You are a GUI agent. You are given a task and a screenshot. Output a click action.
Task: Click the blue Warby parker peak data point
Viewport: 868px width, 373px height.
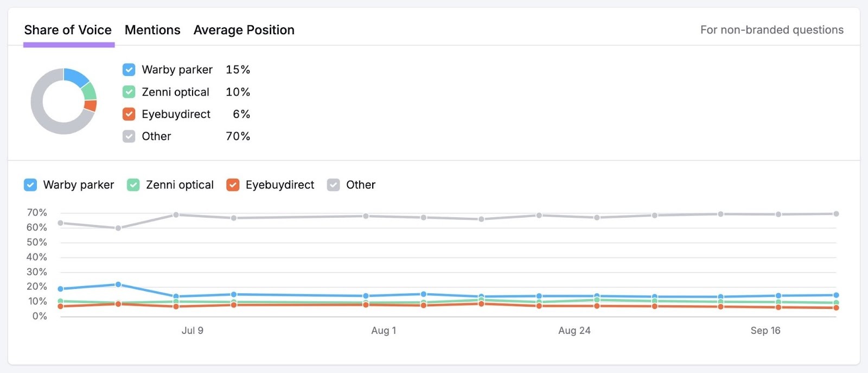tap(118, 285)
